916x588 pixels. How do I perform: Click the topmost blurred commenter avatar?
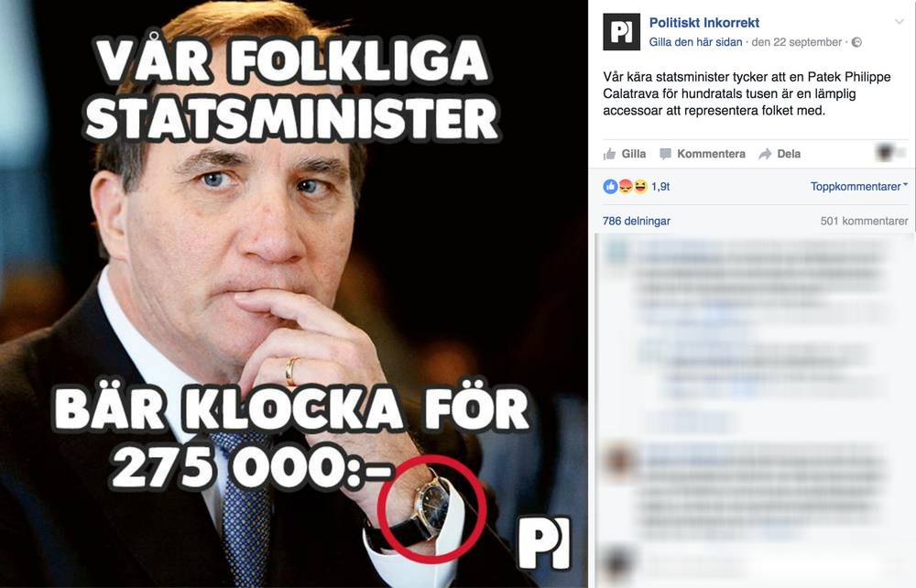[x=616, y=252]
